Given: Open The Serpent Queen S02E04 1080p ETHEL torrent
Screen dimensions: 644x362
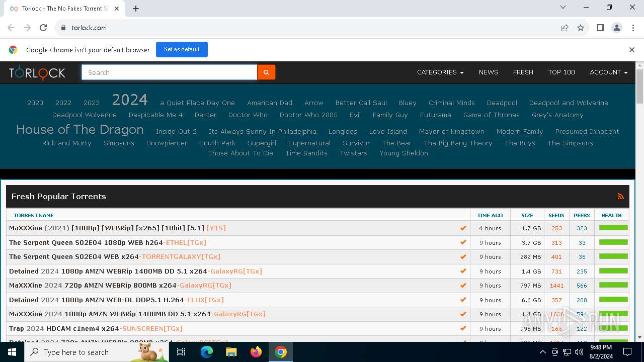Looking at the screenshot, I should coord(108,243).
